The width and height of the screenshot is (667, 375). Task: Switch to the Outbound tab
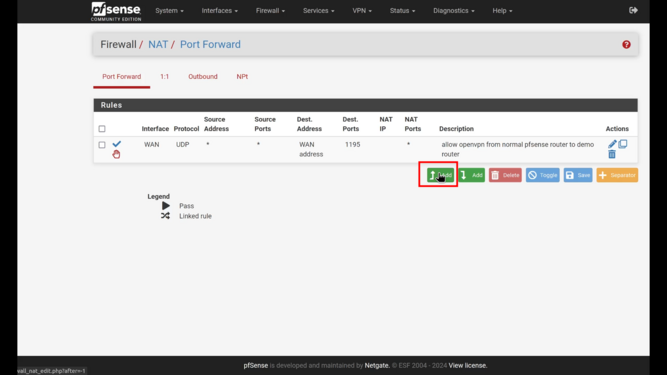coord(203,77)
